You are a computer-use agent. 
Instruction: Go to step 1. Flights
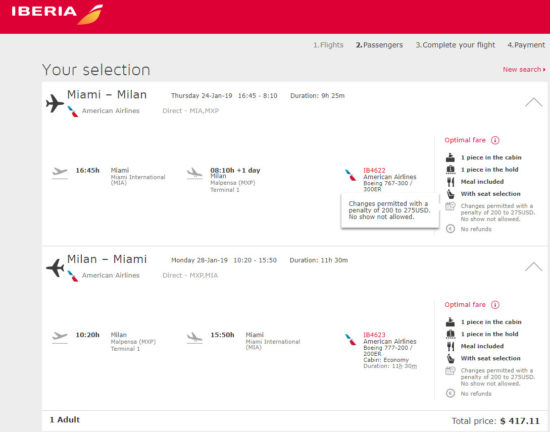tap(328, 45)
